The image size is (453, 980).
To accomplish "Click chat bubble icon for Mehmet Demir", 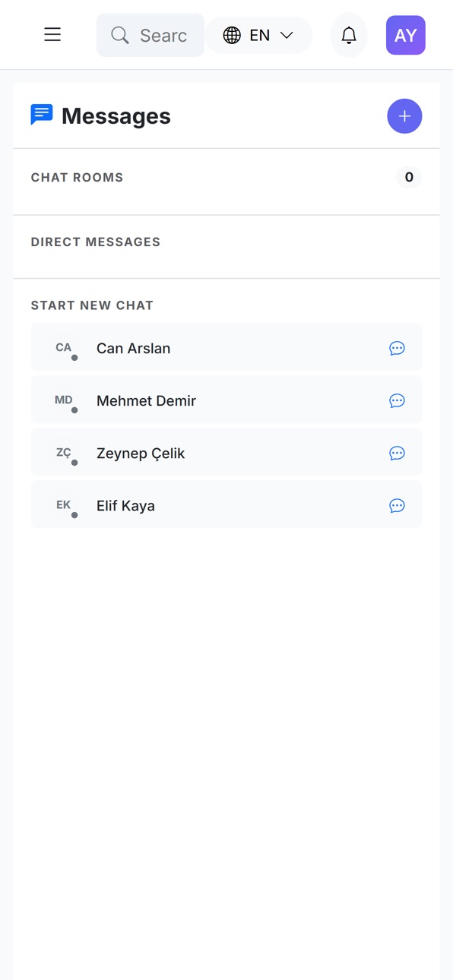I will point(397,400).
